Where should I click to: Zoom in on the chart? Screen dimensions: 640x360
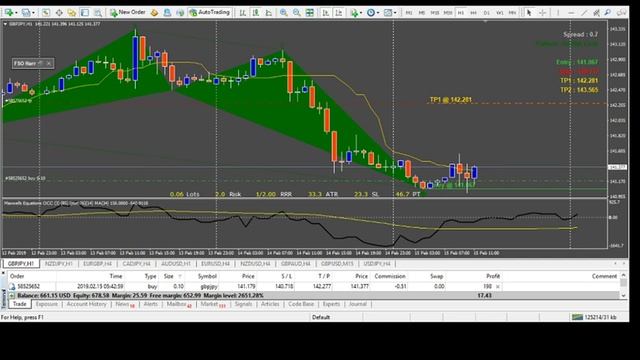point(283,13)
